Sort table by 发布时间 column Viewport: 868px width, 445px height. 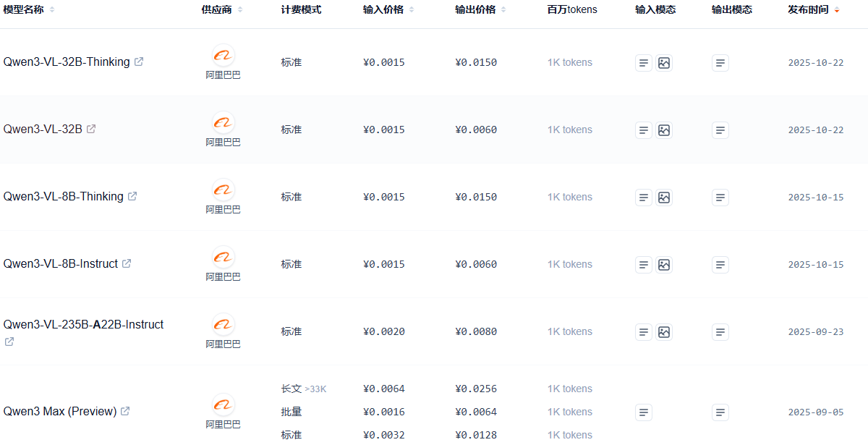(837, 10)
